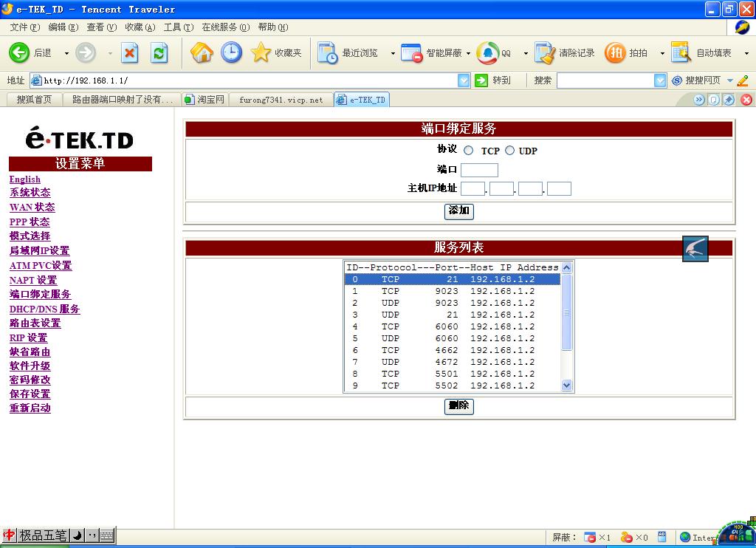Click the green Refresh icon
The image size is (756, 548).
point(159,53)
